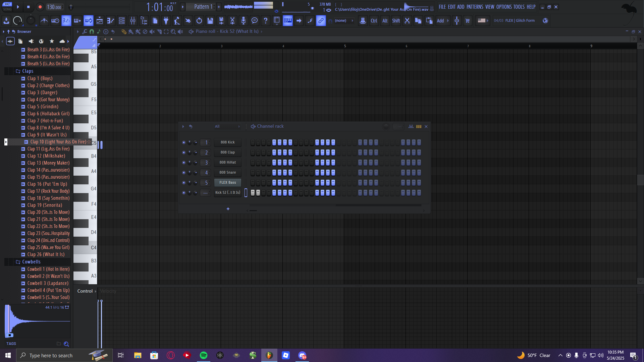Screen dimensions: 644x362
Task: Click the microphone recording icon
Action: (x=244, y=21)
